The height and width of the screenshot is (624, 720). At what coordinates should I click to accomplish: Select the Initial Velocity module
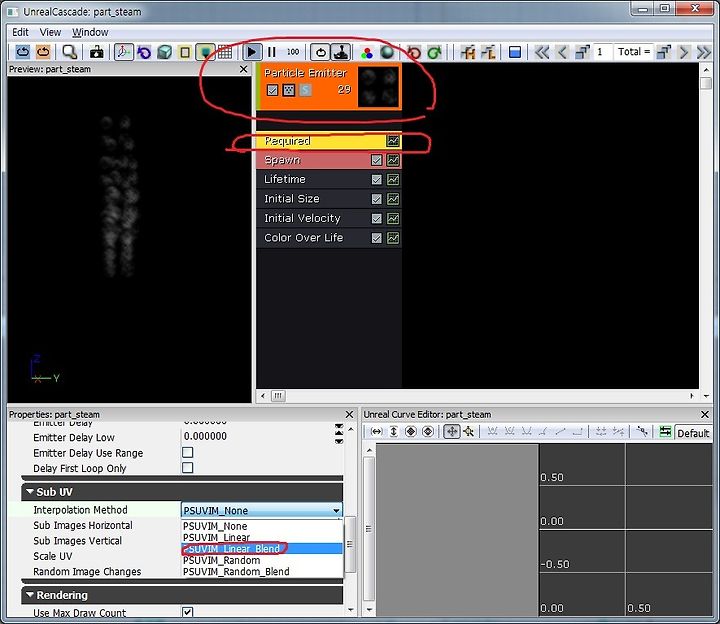click(x=329, y=218)
